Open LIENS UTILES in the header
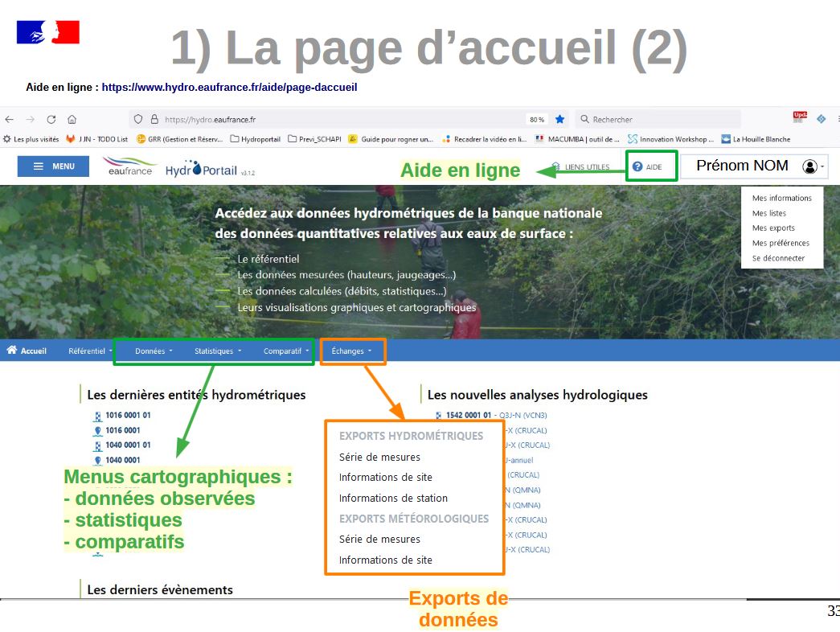 click(581, 166)
